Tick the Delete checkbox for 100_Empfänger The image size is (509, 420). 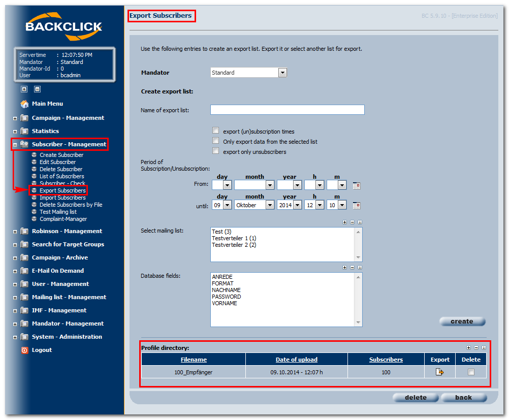tap(471, 372)
